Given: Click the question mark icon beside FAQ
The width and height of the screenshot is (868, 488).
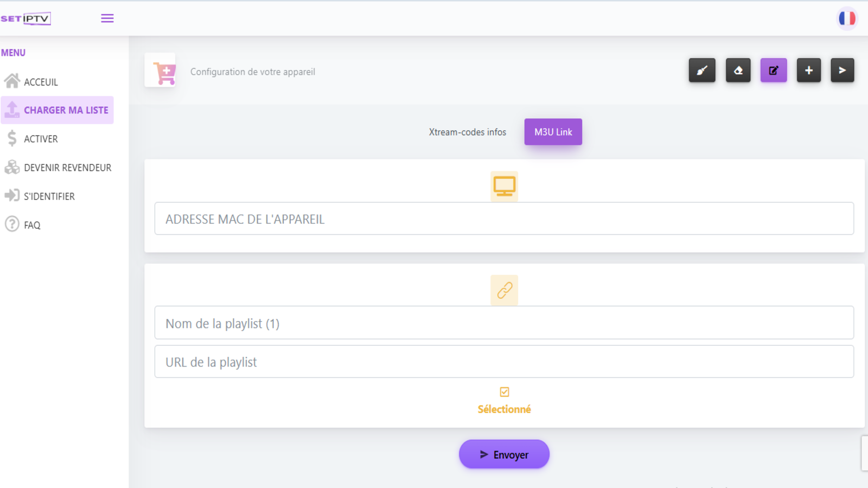Looking at the screenshot, I should click(12, 224).
